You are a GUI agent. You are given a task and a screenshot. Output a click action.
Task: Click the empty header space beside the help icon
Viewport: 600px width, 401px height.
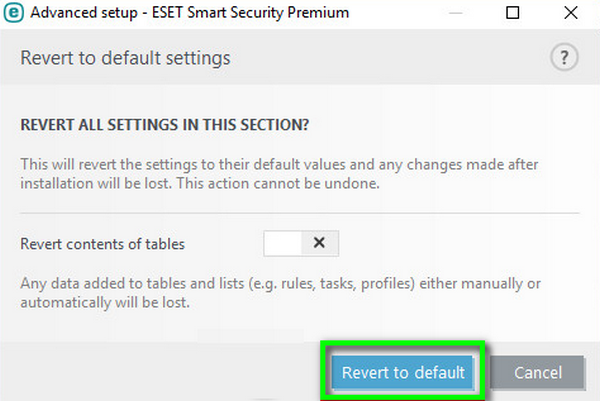point(400,58)
